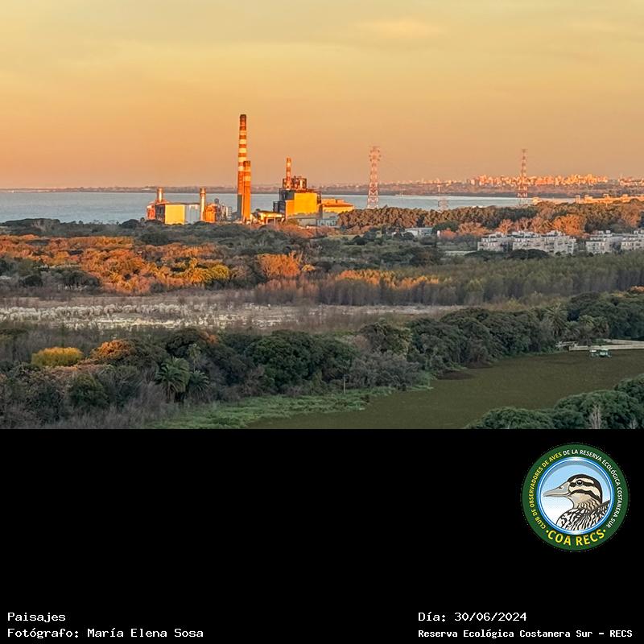Click the large yellow power plant building
The height and width of the screenshot is (644, 644).
tap(298, 202)
